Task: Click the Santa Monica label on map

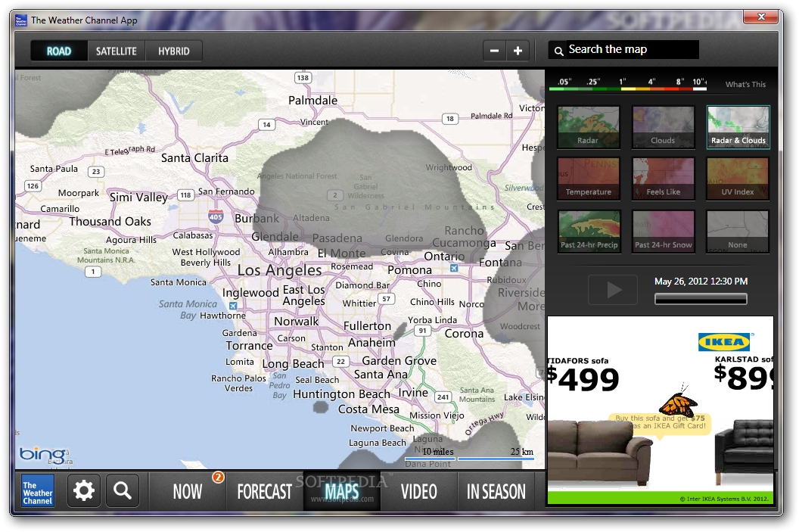Action: (x=179, y=282)
